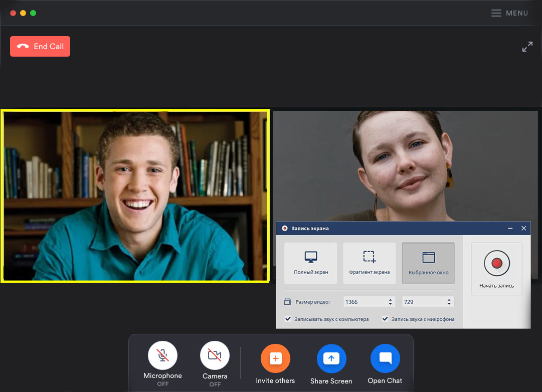Image resolution: width=542 pixels, height=392 pixels.
Task: Expand call to fullscreen with arrows icon
Action: coord(527,47)
